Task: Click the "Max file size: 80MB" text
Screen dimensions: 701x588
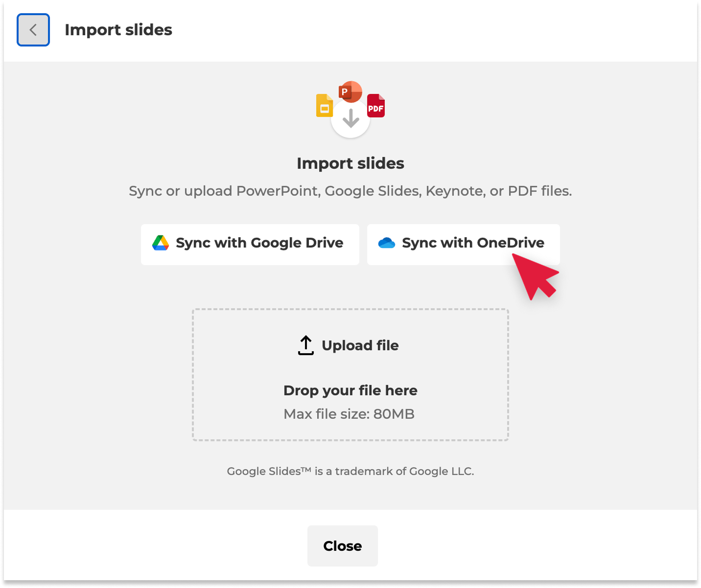Action: (349, 414)
